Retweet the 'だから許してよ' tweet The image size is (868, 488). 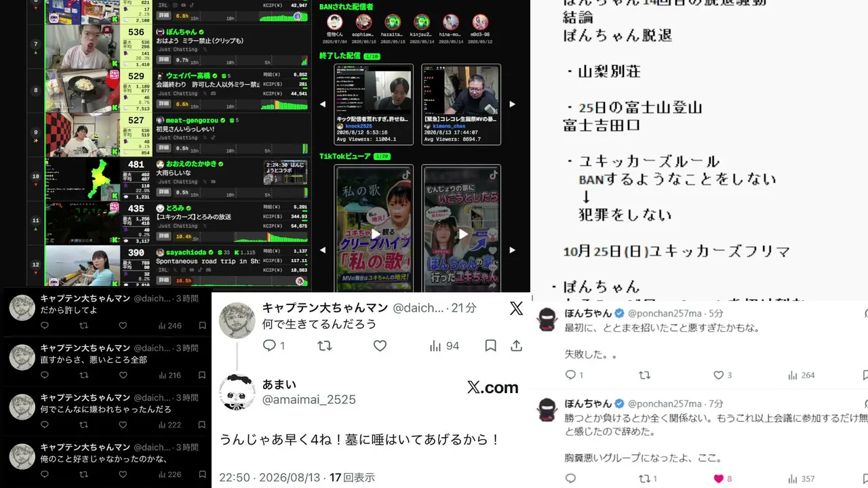pyautogui.click(x=84, y=326)
